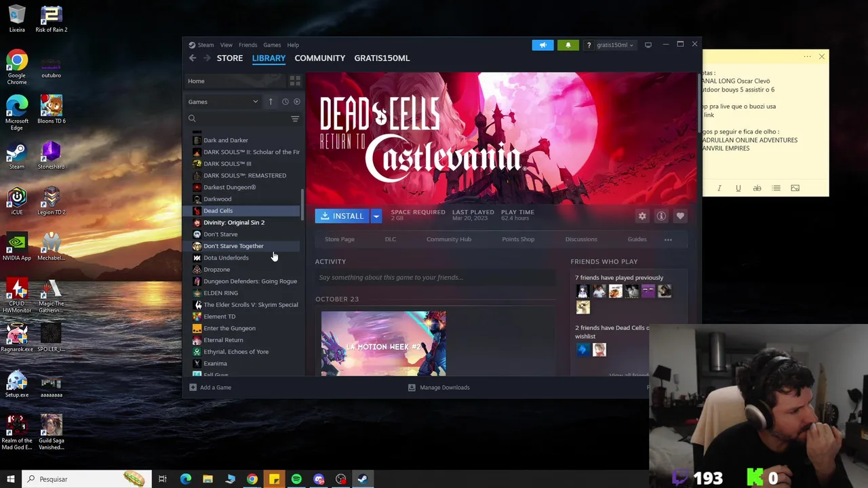The width and height of the screenshot is (868, 488).
Task: Open Dead Cells manage gear icon
Action: coord(642,216)
